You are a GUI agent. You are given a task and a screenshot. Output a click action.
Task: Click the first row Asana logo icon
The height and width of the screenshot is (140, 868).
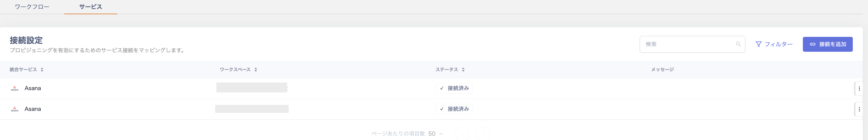point(15,88)
